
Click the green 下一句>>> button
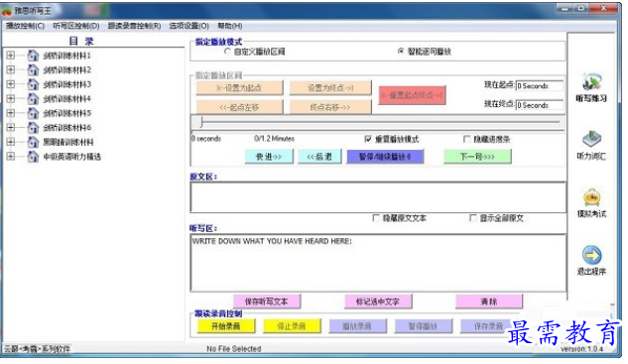[x=477, y=157]
